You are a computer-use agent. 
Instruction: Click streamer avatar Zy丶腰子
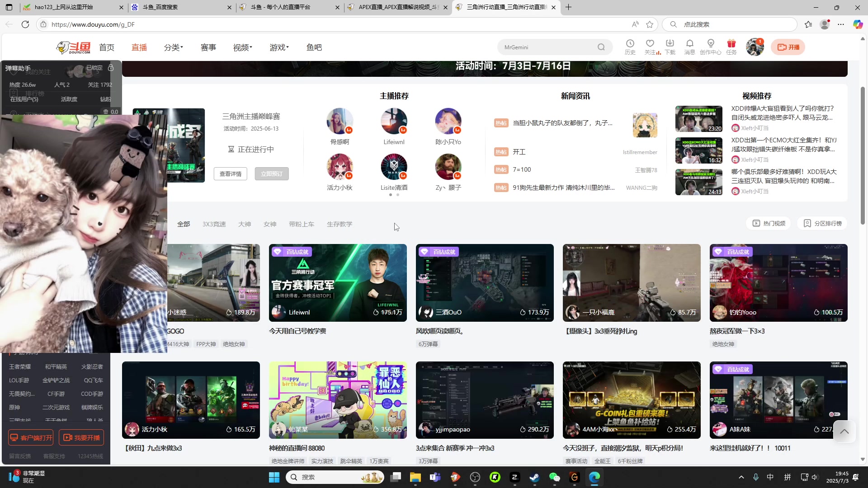point(448,167)
